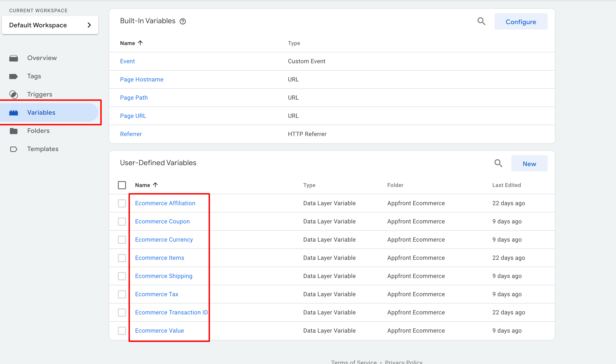Open the Tags section

click(x=34, y=76)
